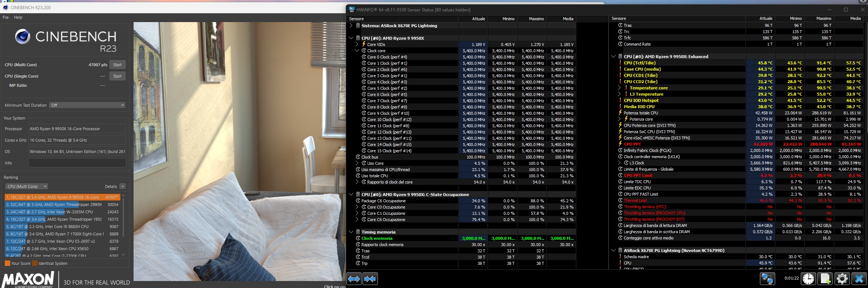Expand the Core C6 Occupazione row

coord(357,219)
